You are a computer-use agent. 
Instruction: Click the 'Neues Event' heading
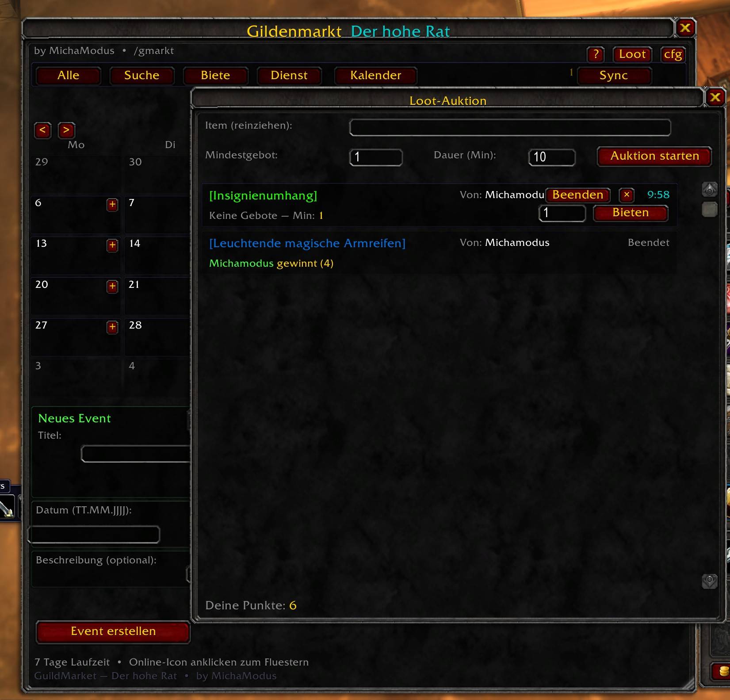tap(74, 418)
